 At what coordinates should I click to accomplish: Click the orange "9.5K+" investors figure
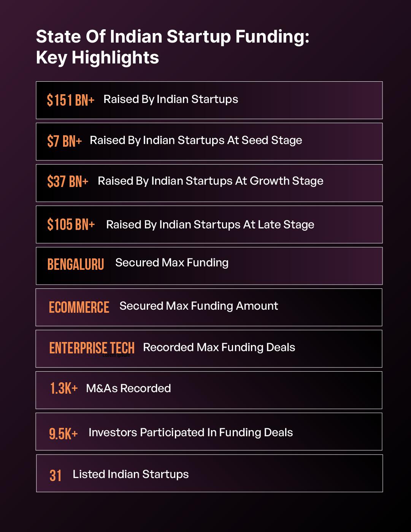[63, 434]
